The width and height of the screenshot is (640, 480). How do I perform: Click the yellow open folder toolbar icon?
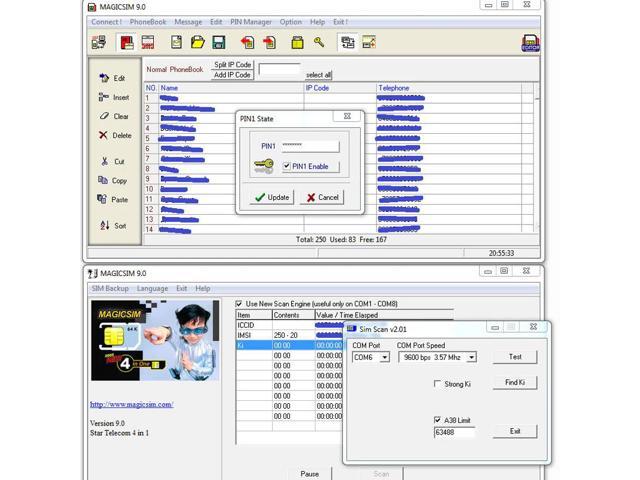point(198,43)
